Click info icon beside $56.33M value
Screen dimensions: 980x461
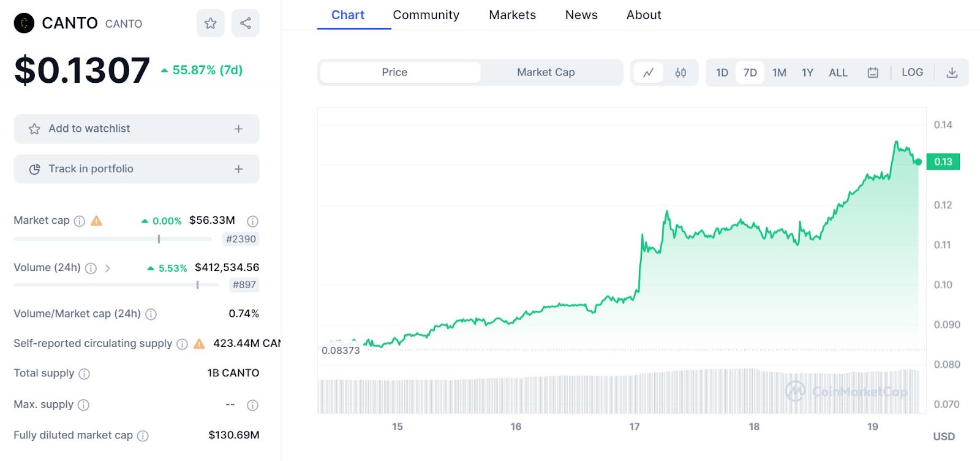(252, 221)
